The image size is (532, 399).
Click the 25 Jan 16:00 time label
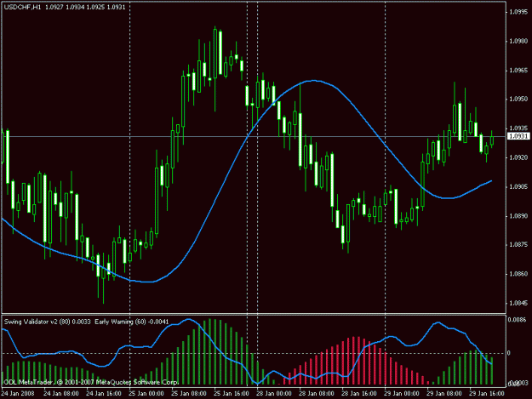point(232,394)
